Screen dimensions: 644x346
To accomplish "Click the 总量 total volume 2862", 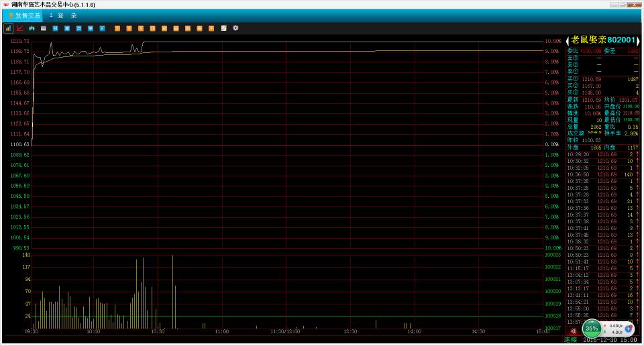I will (596, 127).
